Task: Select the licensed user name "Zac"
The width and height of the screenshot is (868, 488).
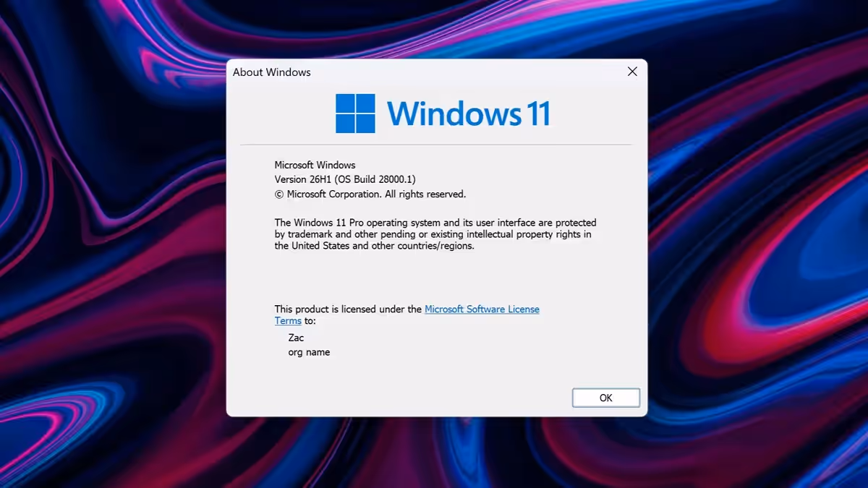Action: (296, 338)
